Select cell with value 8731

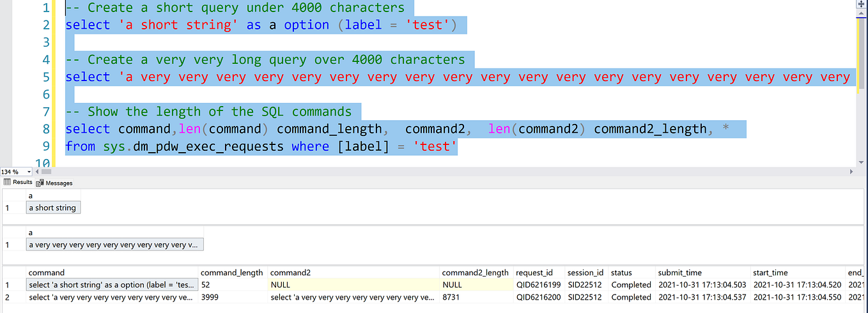coord(476,297)
